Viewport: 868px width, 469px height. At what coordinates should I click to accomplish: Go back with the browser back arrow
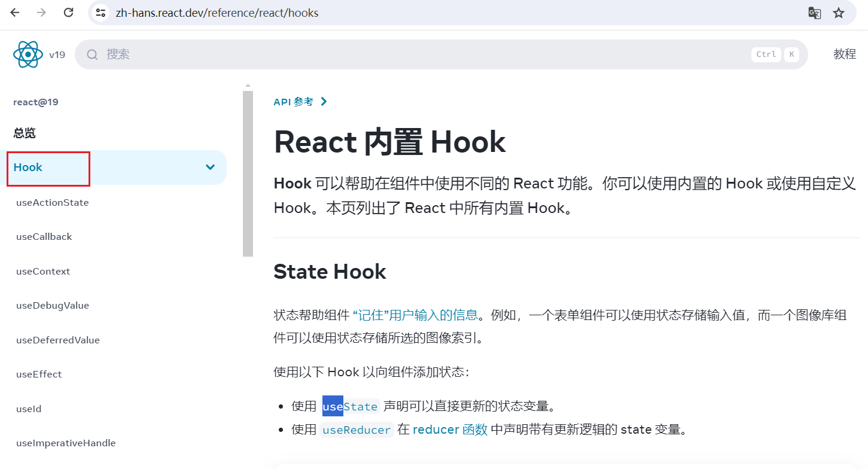click(x=14, y=13)
